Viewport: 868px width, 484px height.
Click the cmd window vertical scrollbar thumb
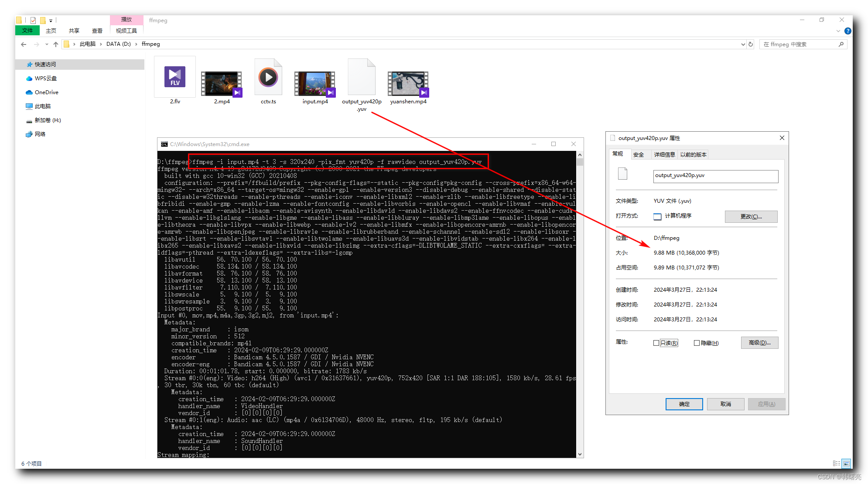point(580,162)
